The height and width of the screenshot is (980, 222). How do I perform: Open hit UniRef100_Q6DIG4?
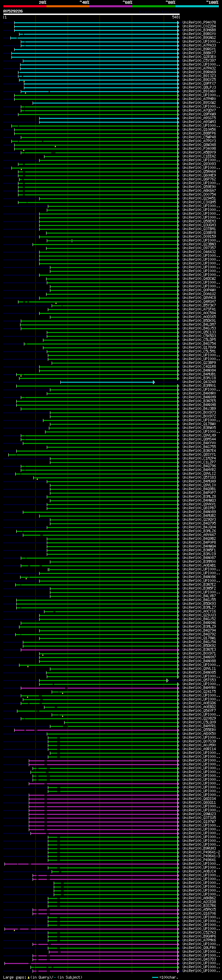coord(199,799)
